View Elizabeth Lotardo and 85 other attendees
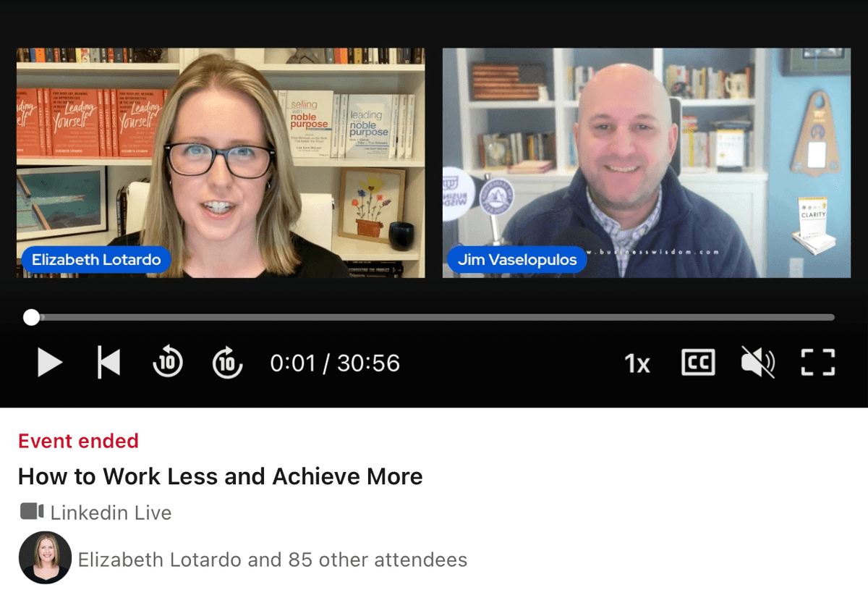The height and width of the screenshot is (590, 868). 273,560
